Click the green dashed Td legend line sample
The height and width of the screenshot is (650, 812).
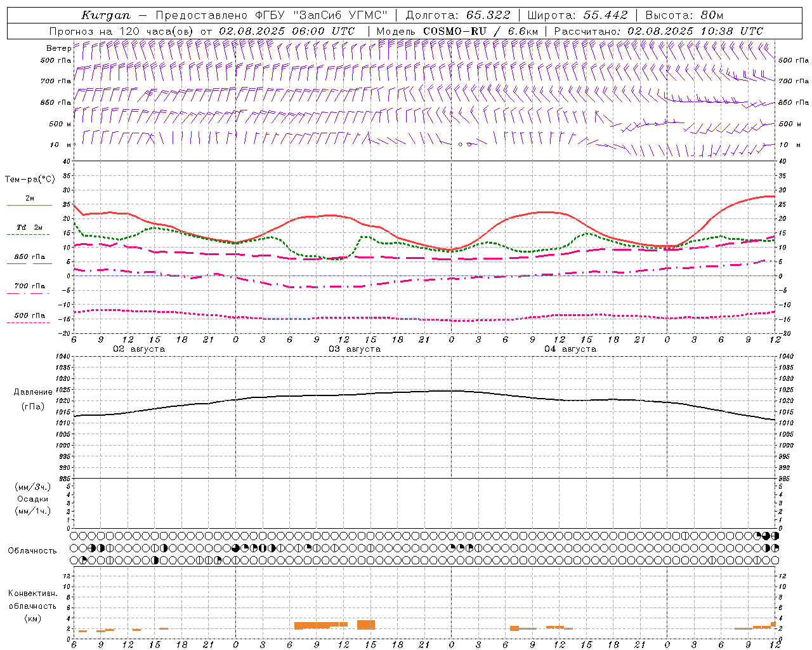tap(29, 235)
